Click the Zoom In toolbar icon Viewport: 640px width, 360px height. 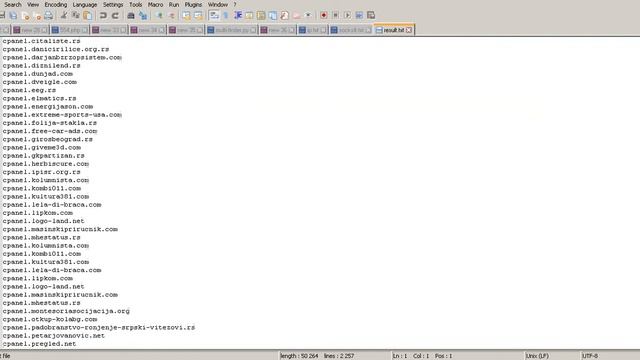click(159, 16)
